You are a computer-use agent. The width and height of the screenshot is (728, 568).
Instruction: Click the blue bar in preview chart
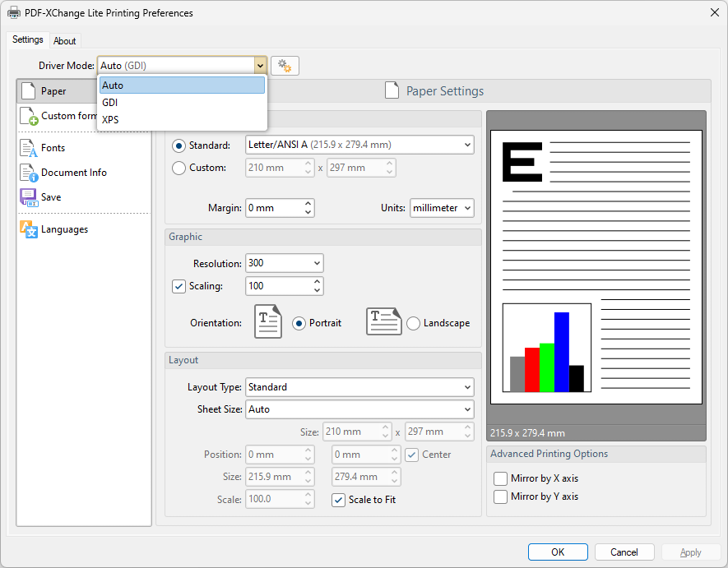click(561, 352)
